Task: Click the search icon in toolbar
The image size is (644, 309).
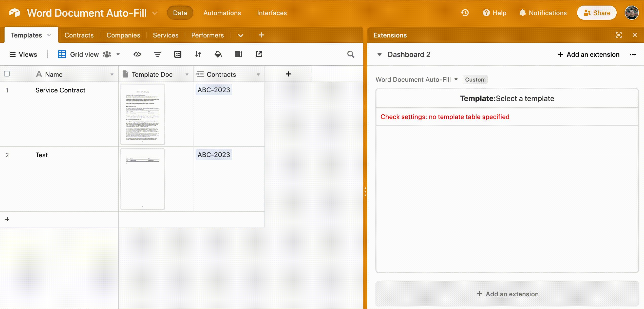Action: (x=351, y=54)
